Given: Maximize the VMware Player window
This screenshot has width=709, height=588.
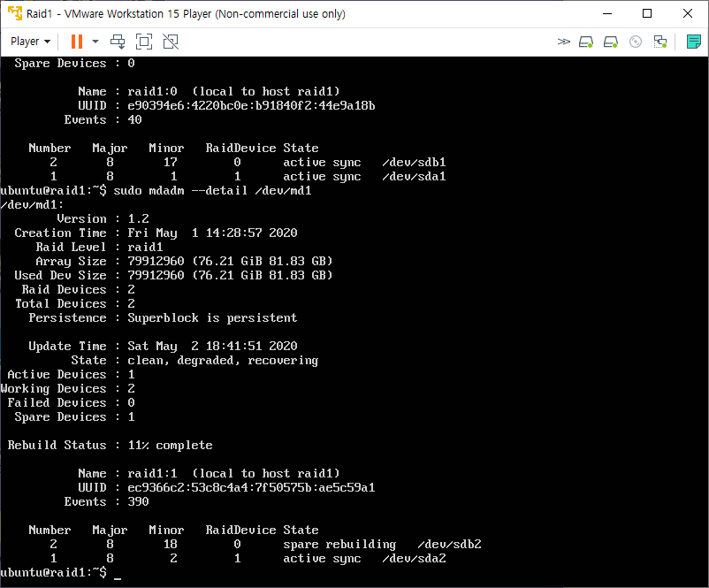Looking at the screenshot, I should point(647,13).
